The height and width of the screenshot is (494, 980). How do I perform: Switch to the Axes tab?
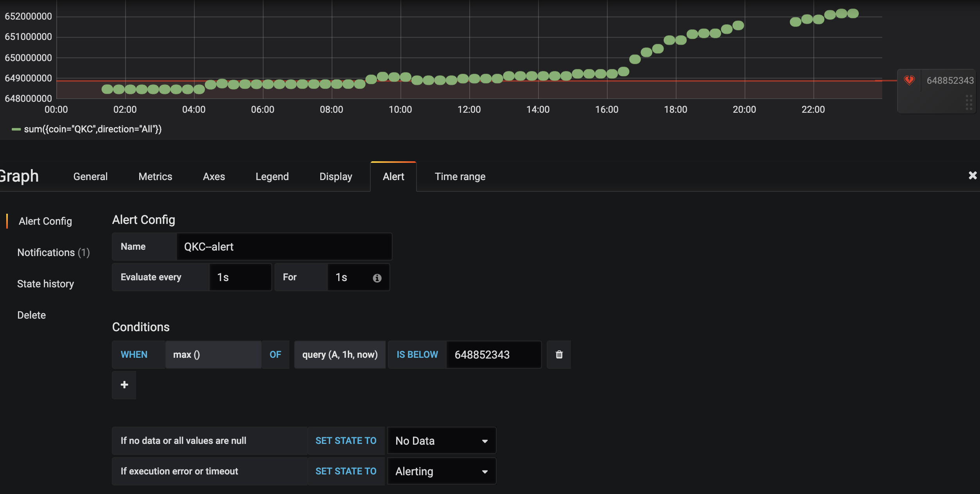[x=214, y=177]
